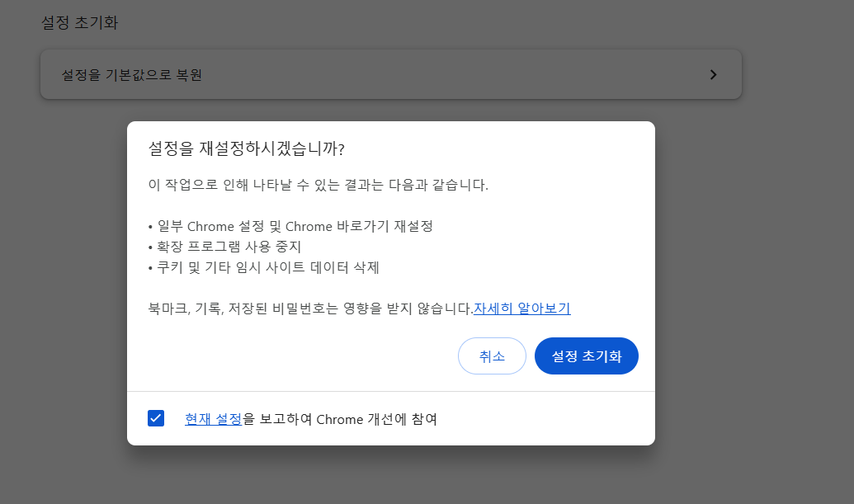
Task: Uncheck the Chrome 개선 reporting checkbox
Action: click(156, 418)
